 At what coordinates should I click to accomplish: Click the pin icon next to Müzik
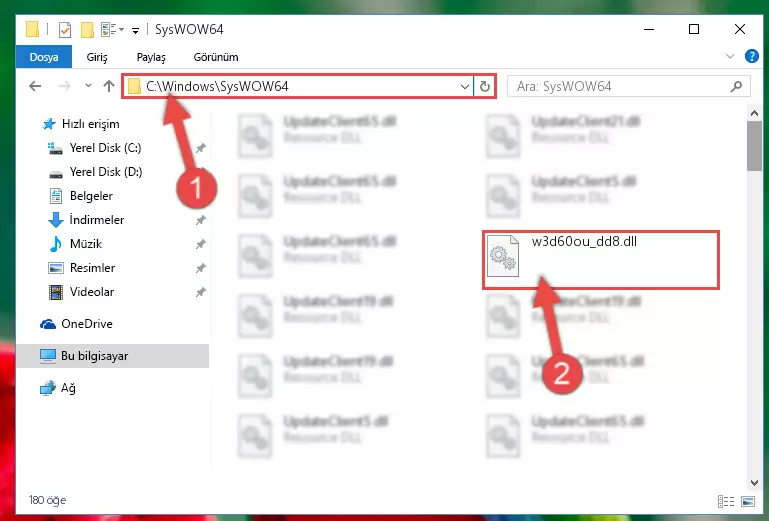coord(201,244)
